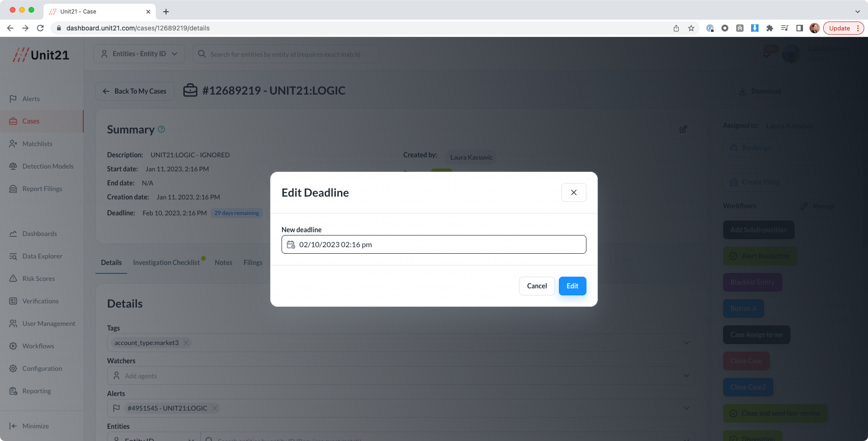
Task: Cancel the Edit Deadline dialog
Action: pos(537,286)
